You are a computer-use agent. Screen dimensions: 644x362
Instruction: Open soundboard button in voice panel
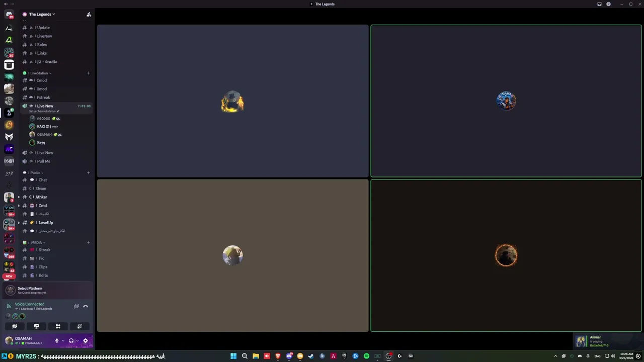[x=79, y=326]
